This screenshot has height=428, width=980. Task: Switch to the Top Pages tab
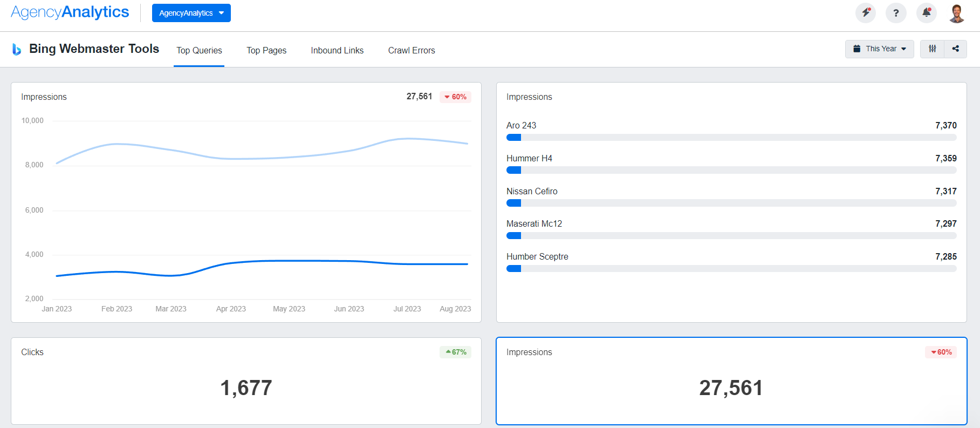[x=266, y=50]
